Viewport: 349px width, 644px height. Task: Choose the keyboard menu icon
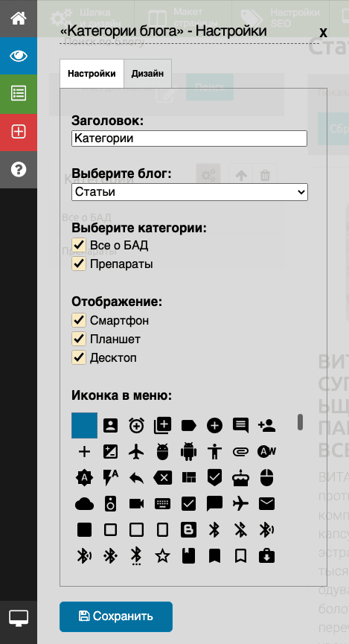162,504
